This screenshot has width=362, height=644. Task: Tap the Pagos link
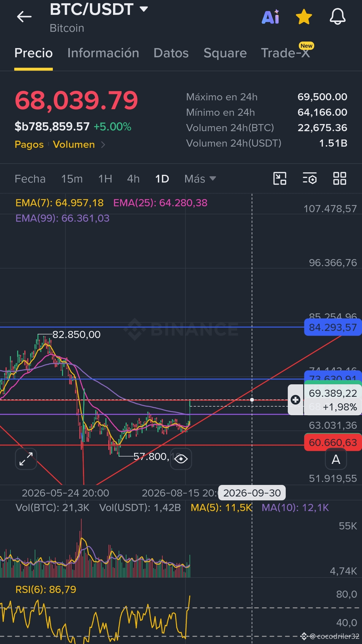pyautogui.click(x=29, y=145)
